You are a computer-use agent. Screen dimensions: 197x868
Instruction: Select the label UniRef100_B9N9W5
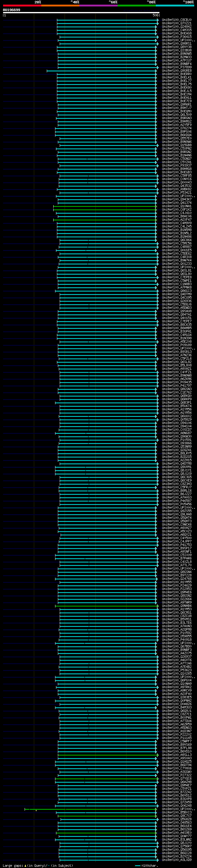tap(176, 54)
